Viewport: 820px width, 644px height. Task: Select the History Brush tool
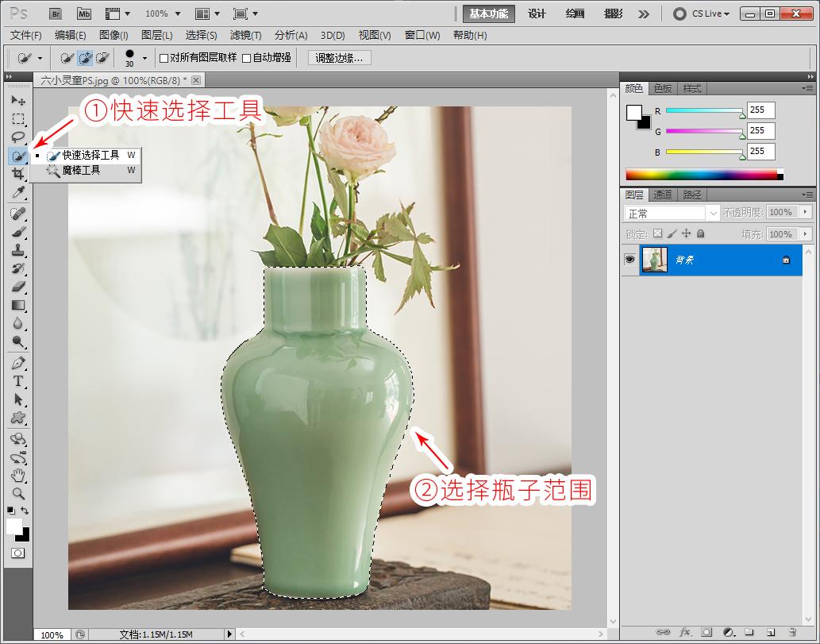click(x=17, y=268)
